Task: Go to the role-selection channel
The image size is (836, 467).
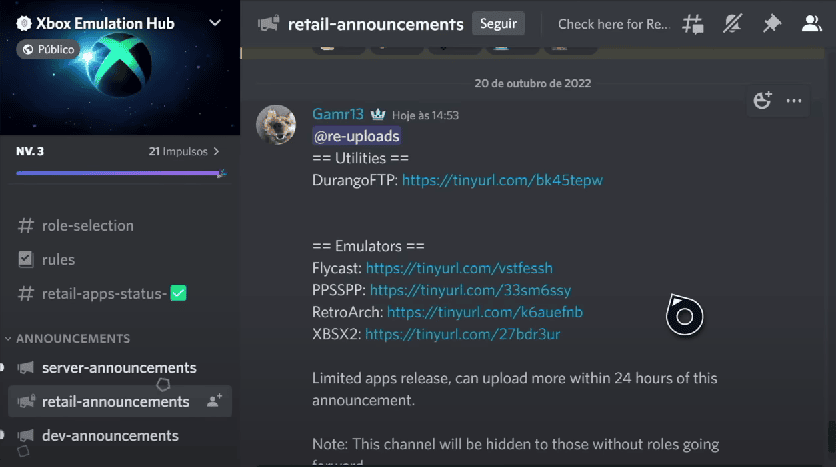Action: coord(88,225)
